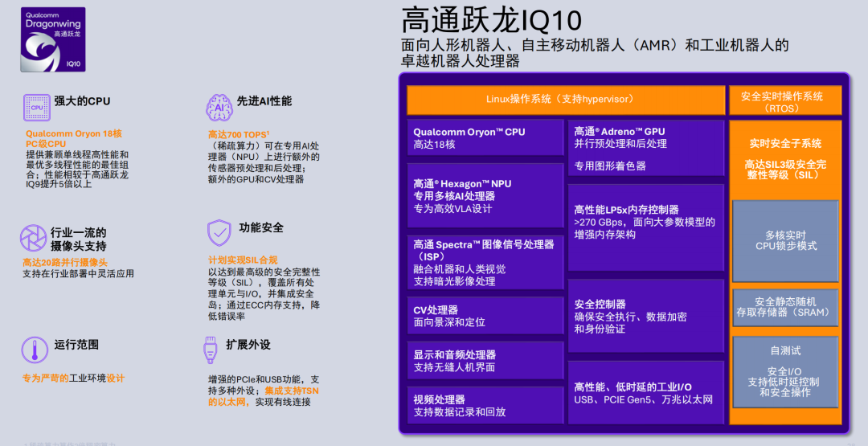This screenshot has width=868, height=446.
Task: Click the 安全实时操作系统 (RTOS) block
Action: tap(785, 100)
